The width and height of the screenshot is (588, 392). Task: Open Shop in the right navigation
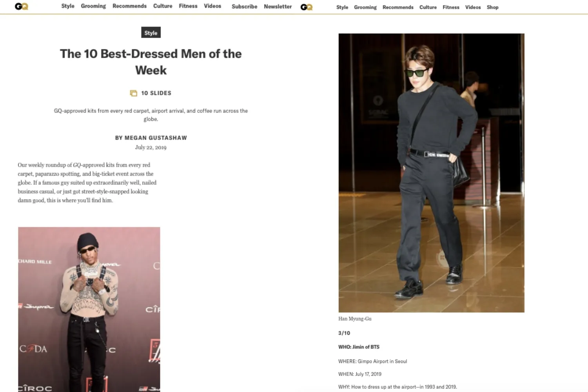[x=493, y=7]
